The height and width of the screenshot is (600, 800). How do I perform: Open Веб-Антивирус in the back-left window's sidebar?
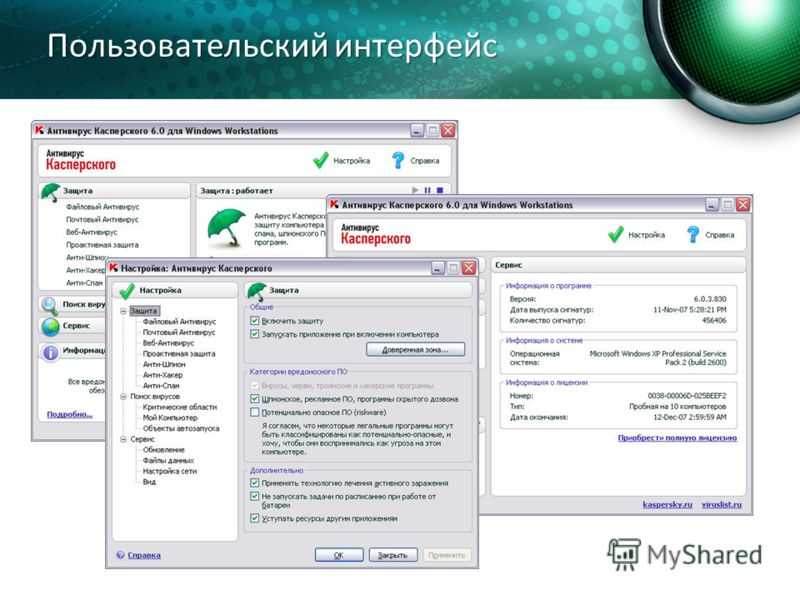tap(92, 232)
